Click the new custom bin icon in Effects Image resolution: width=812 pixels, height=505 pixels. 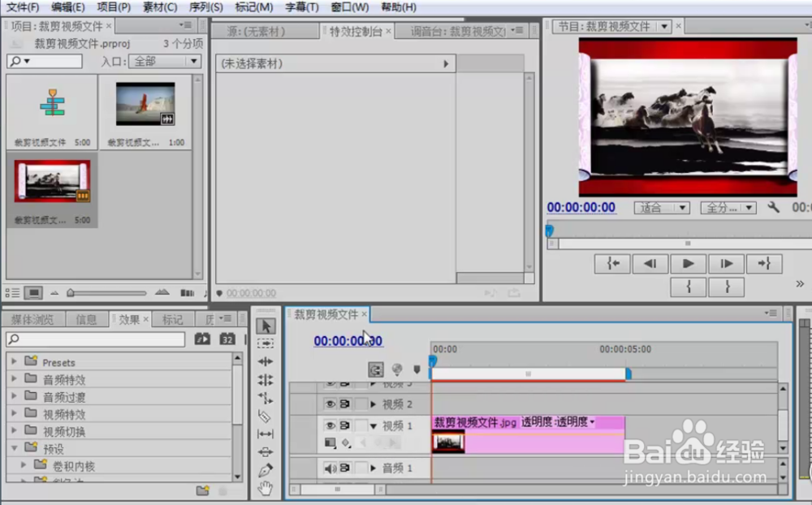202,490
